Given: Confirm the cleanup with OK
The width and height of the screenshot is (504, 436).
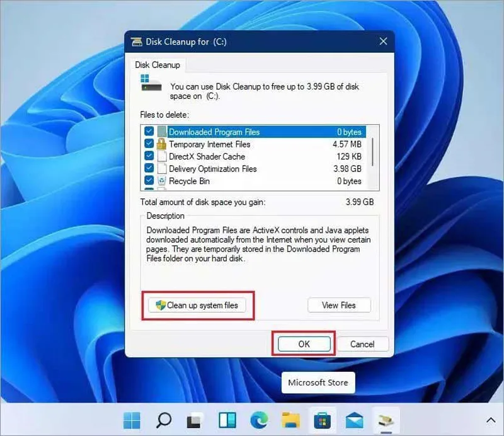Looking at the screenshot, I should (304, 344).
